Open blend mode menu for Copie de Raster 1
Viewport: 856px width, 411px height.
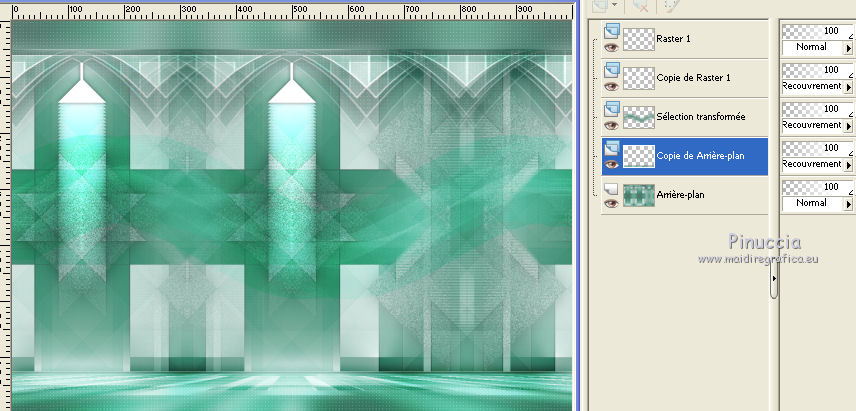(x=849, y=87)
